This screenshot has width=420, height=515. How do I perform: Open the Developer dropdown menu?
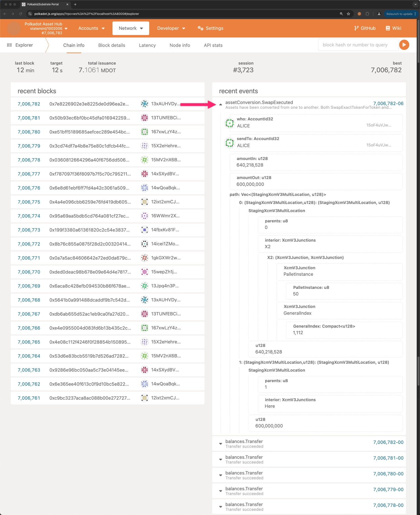click(171, 28)
